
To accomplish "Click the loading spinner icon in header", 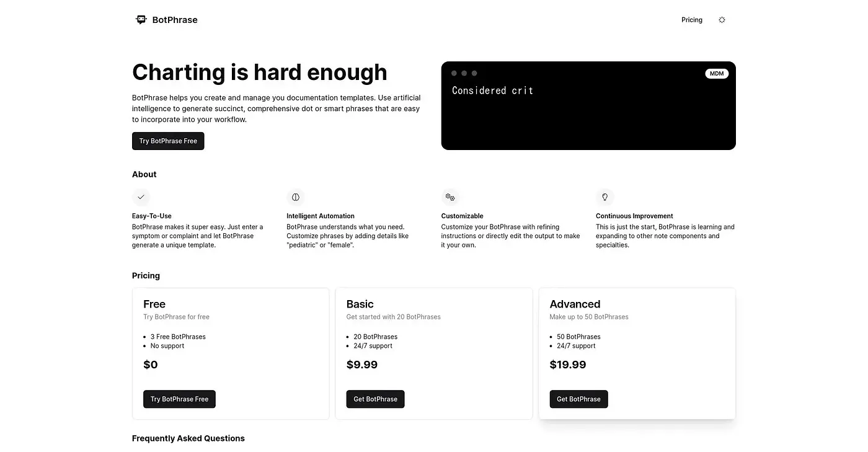I will point(722,20).
